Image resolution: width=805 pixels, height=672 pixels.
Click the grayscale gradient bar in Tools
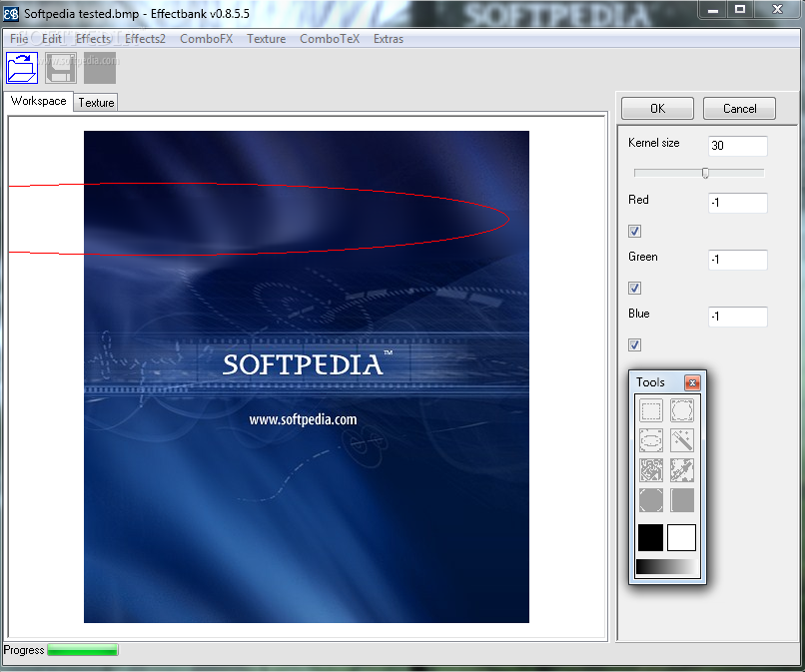coord(666,567)
